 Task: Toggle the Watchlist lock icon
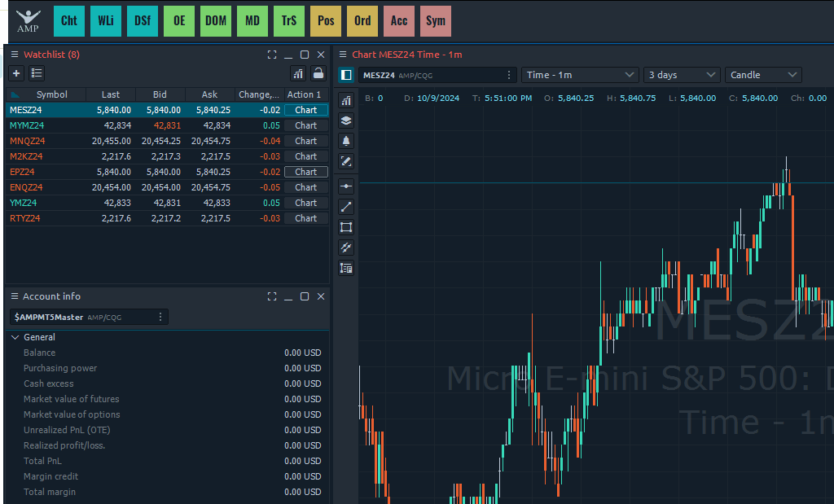(x=318, y=73)
